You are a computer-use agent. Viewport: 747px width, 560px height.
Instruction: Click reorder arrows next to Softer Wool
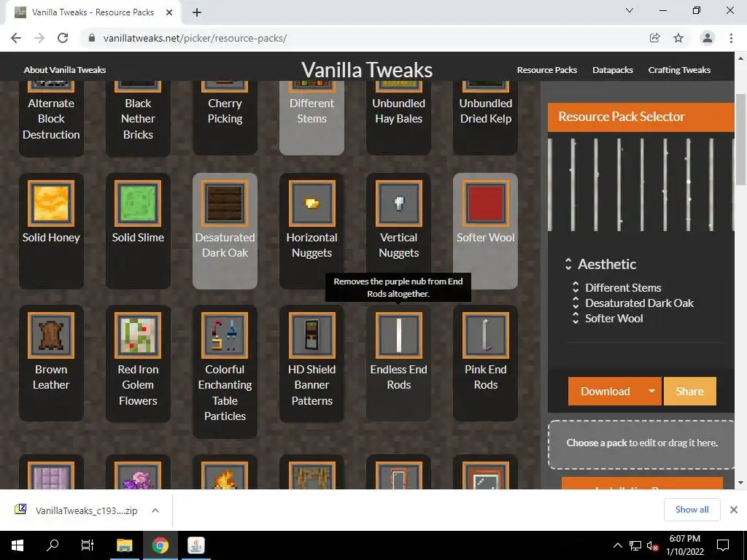[x=576, y=318]
